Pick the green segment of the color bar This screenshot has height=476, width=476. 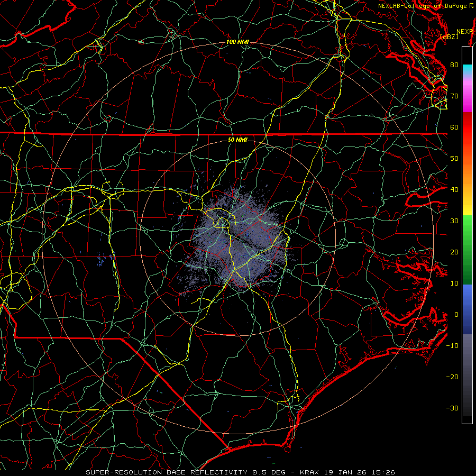[467, 250]
